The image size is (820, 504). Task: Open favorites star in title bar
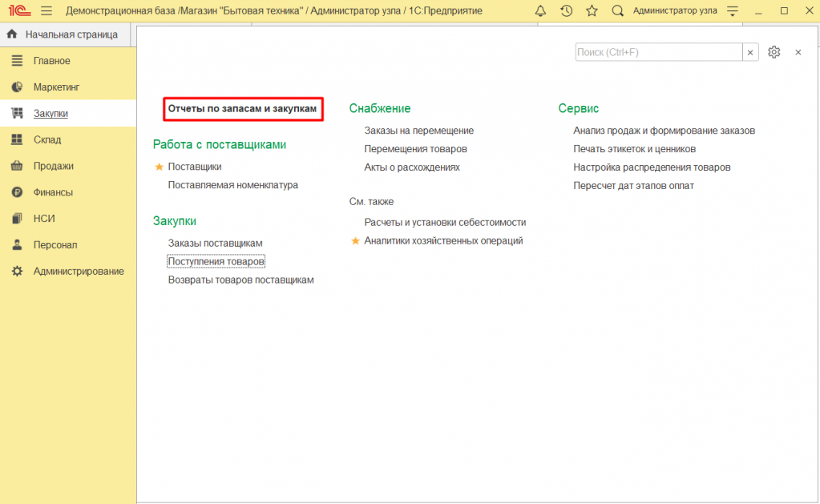tap(592, 11)
